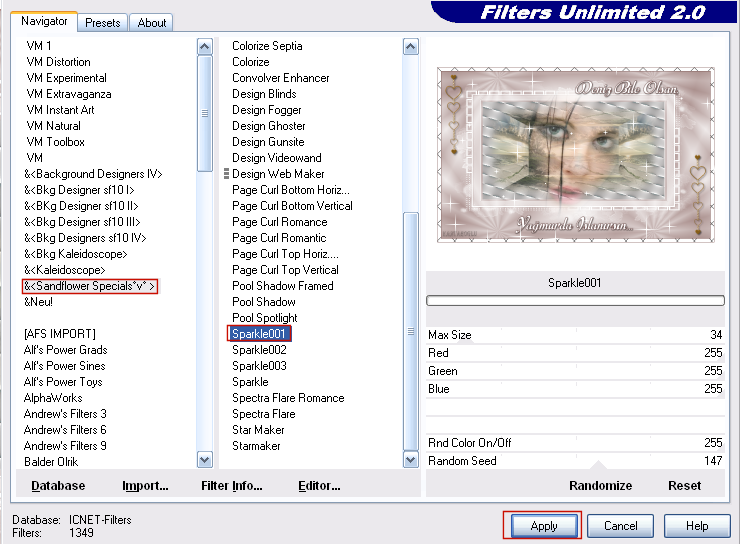The height and width of the screenshot is (544, 740).
Task: Adjust the Max Size slider
Action: point(575,335)
